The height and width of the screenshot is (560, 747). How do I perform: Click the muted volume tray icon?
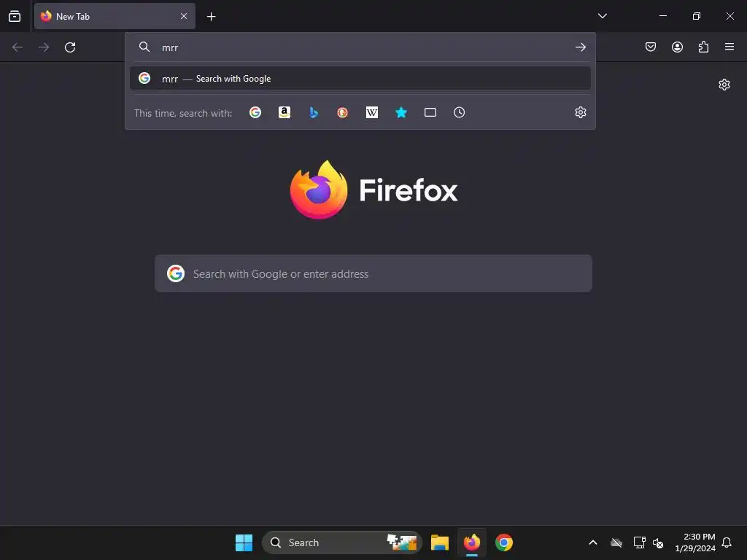point(659,542)
